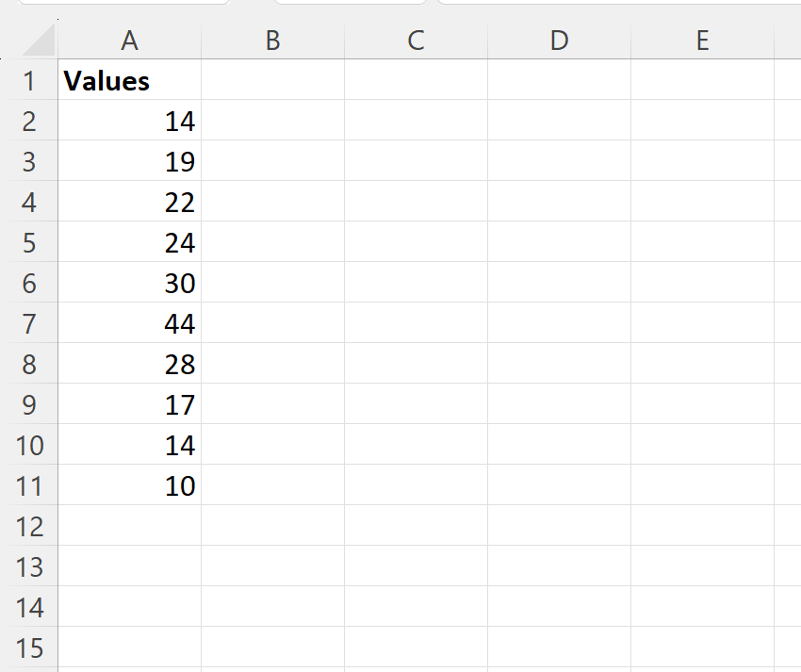Image resolution: width=801 pixels, height=672 pixels.
Task: Select column B header
Action: (x=272, y=40)
